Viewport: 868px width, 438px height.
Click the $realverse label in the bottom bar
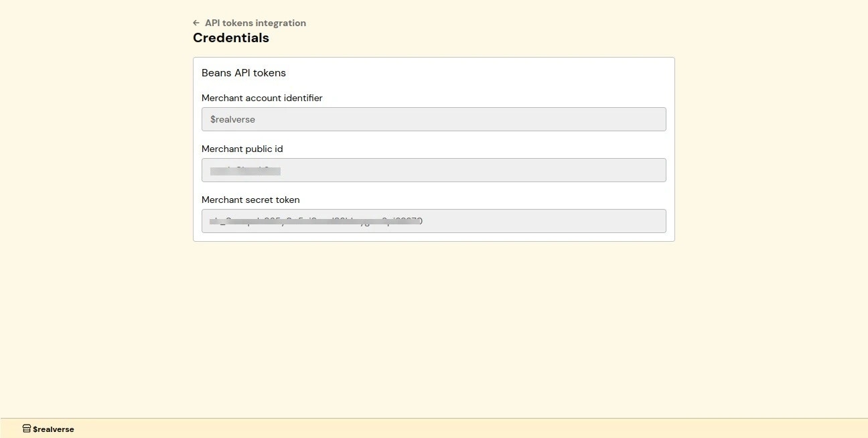pos(54,429)
